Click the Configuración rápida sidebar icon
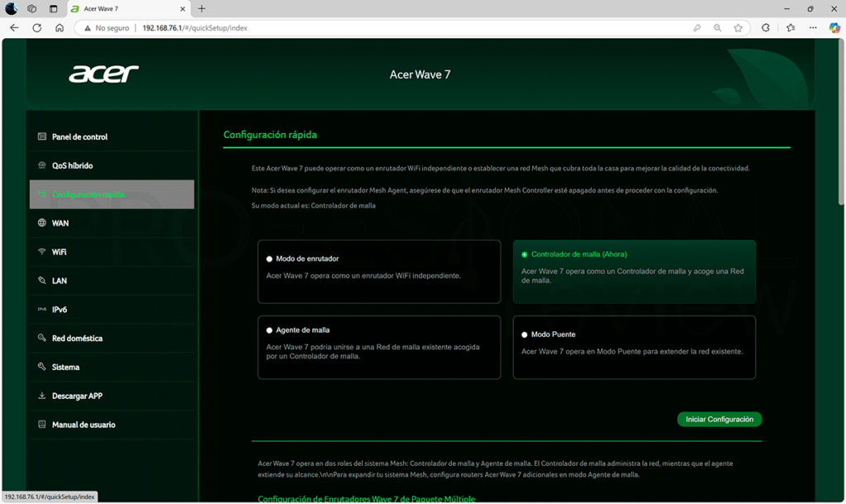Image resolution: width=846 pixels, height=504 pixels. pos(41,193)
